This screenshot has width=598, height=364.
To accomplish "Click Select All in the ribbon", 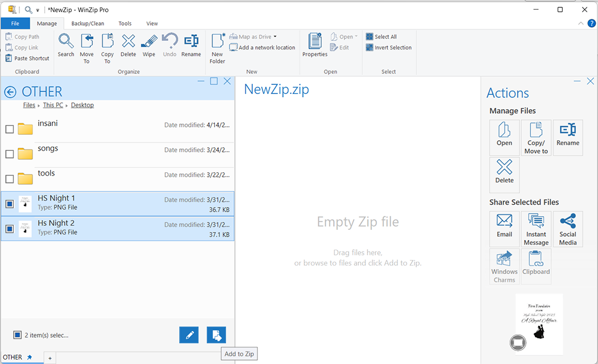I will (x=382, y=37).
